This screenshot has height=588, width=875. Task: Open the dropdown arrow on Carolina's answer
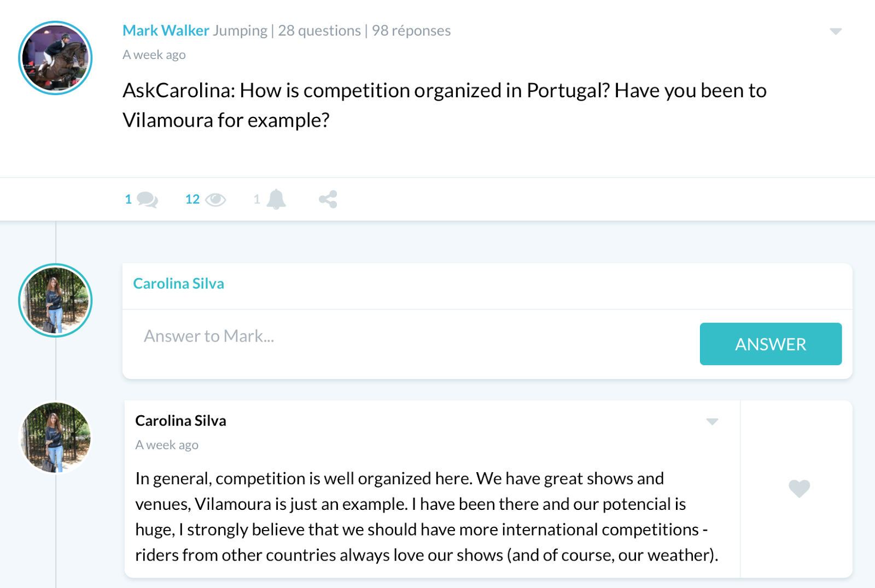click(x=712, y=421)
